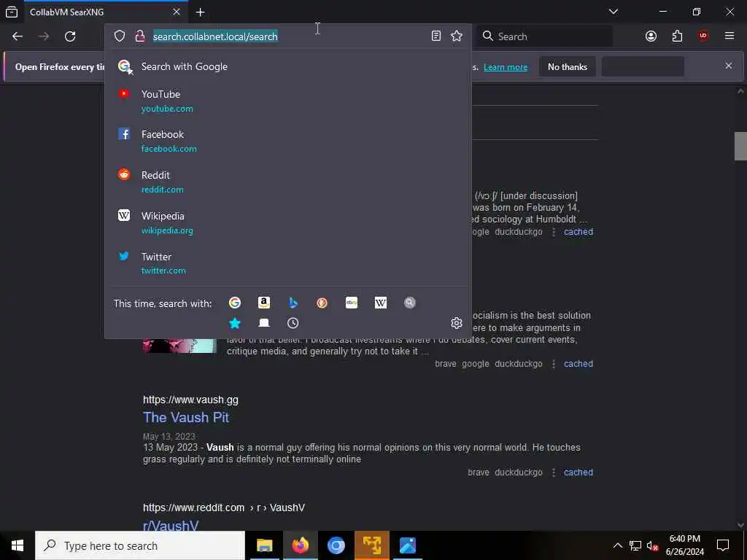Open the Photos app in taskbar
Viewport: 747px width, 560px height.
click(x=407, y=545)
